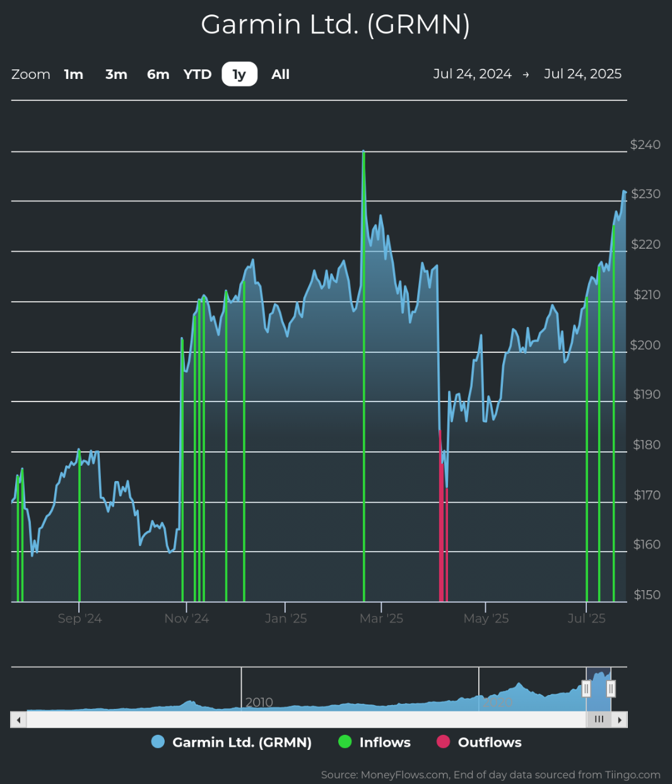Screen dimensions: 672x784
Task: Click the Mar '25 axis label
Action: point(381,619)
